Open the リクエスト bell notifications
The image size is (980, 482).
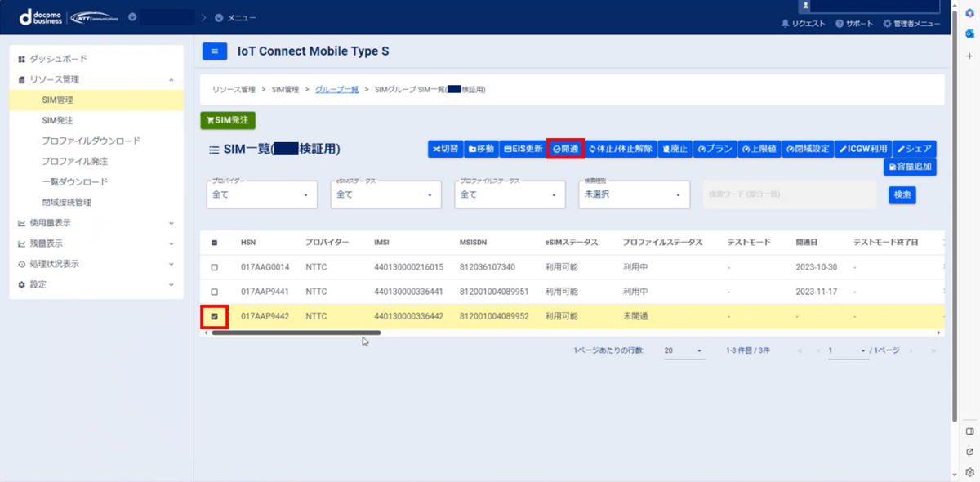coord(803,24)
